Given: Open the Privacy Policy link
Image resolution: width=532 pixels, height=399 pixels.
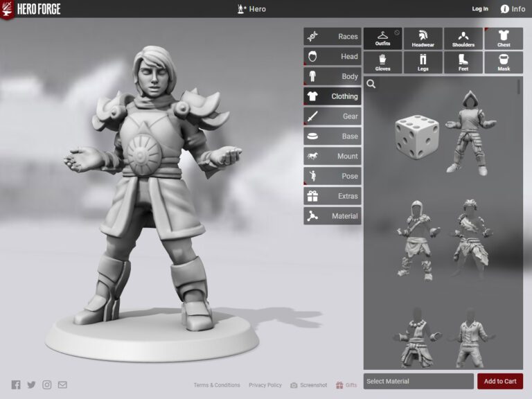Looking at the screenshot, I should pyautogui.click(x=265, y=385).
